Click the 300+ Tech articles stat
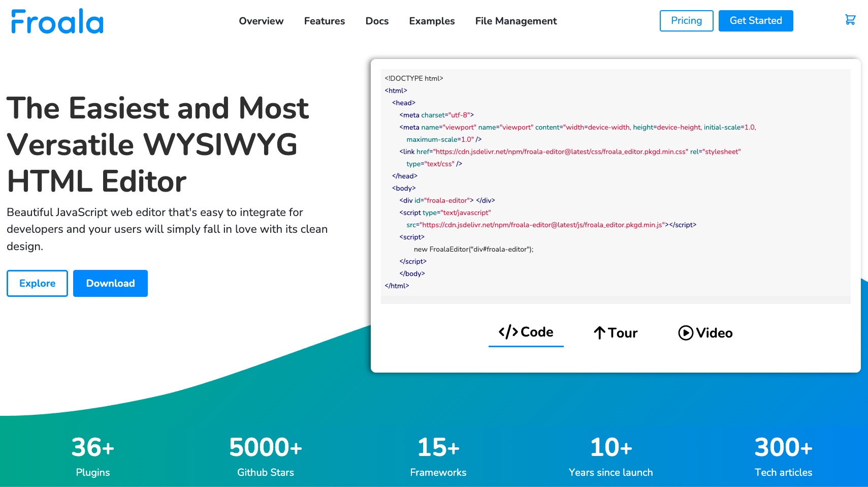Screen dimensions: 868x487 [783, 456]
